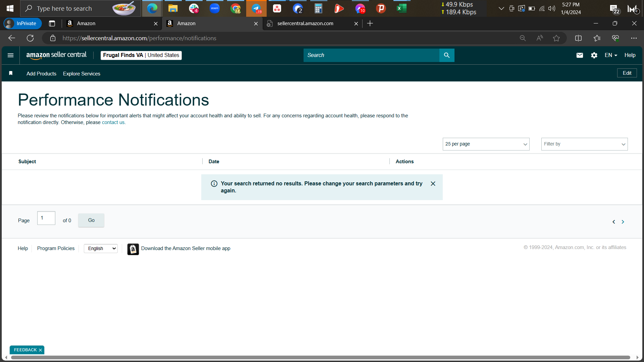Open split screen view
The image size is (644, 362).
(578, 38)
